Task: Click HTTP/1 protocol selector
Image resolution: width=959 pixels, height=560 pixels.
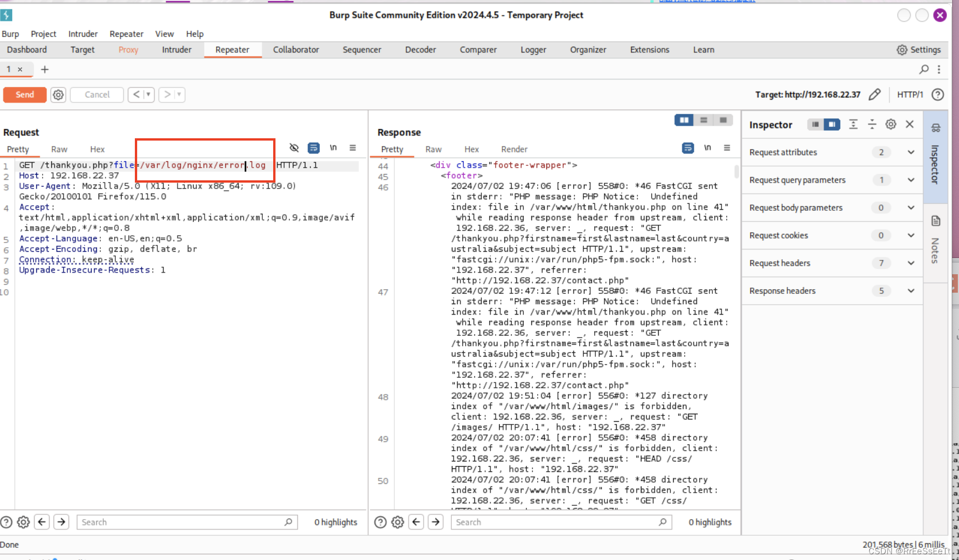Action: pyautogui.click(x=910, y=94)
